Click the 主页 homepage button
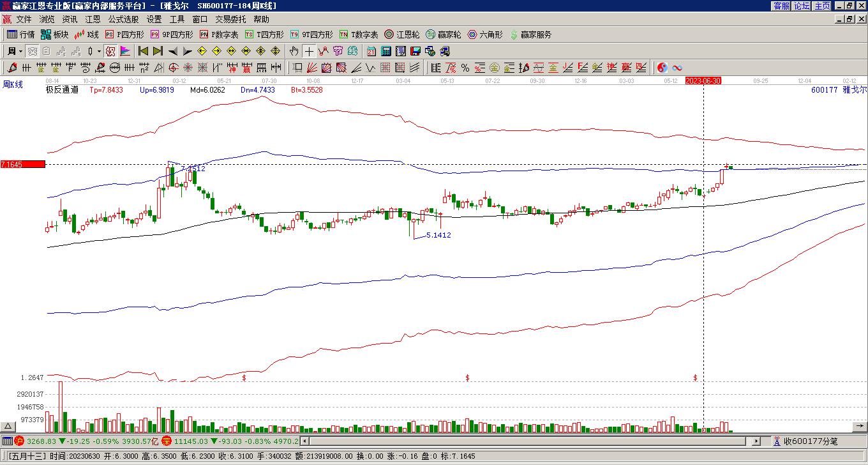The image size is (868, 465). coord(822,6)
